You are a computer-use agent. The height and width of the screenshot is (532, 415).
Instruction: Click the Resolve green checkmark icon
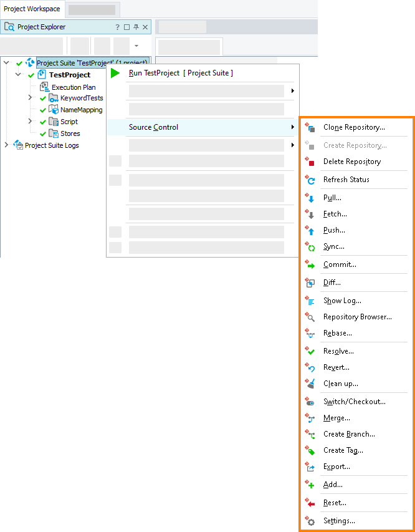pyautogui.click(x=310, y=351)
